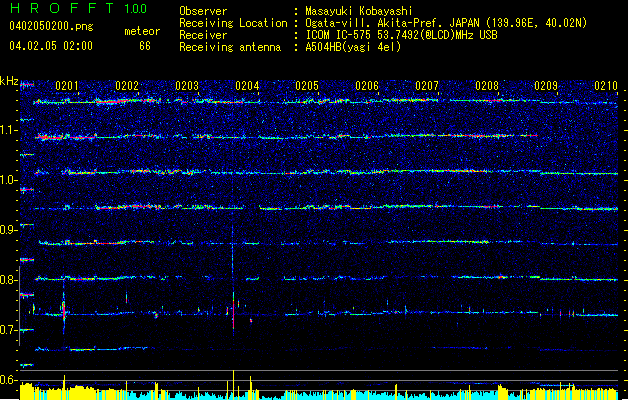Click the tall red meteor echo near 0204
The image size is (629, 400).
(x=233, y=313)
